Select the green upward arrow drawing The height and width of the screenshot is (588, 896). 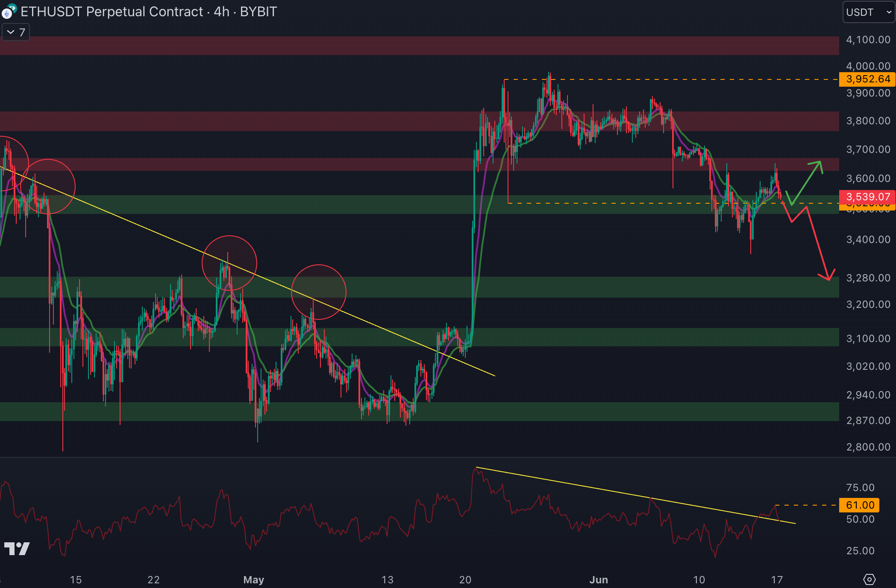tap(805, 182)
